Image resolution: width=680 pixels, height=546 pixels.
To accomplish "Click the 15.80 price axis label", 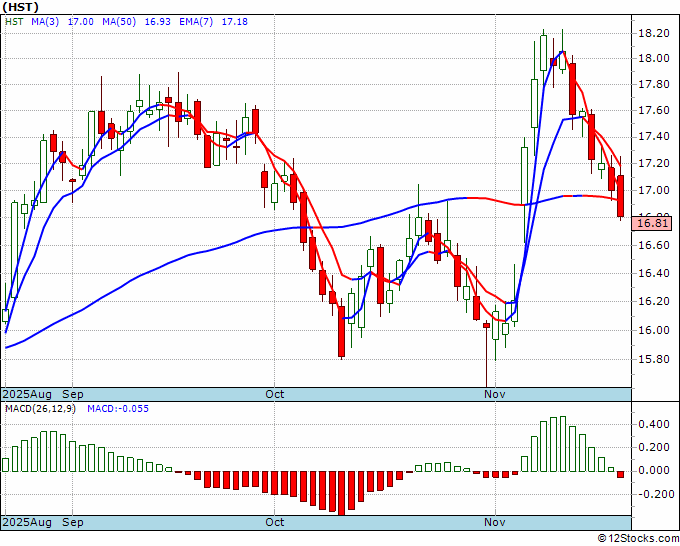I will click(x=654, y=360).
